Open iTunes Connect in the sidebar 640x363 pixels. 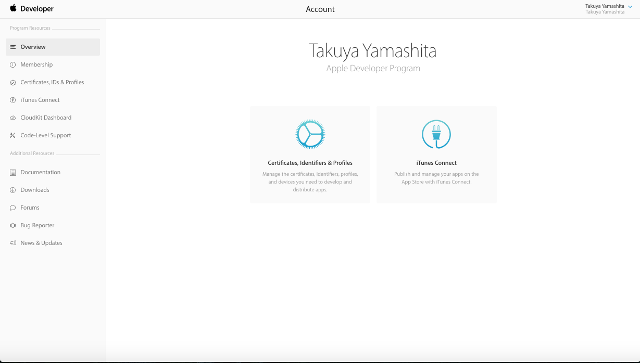(40, 100)
